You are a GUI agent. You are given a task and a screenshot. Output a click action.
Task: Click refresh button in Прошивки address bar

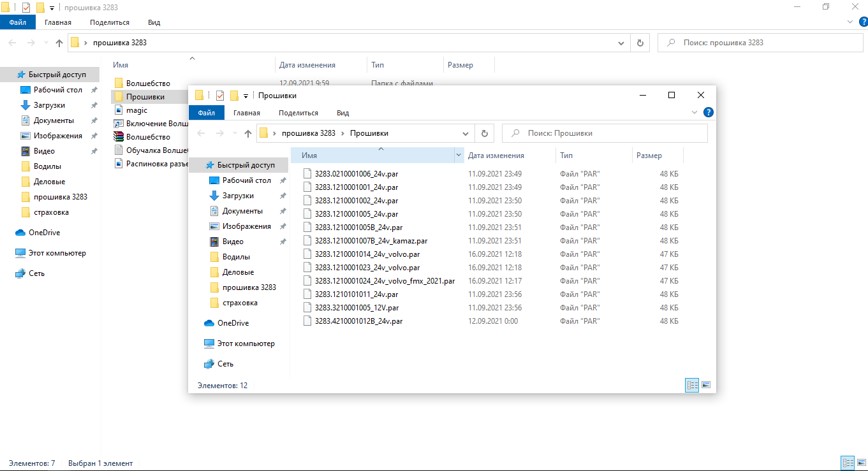coord(485,133)
